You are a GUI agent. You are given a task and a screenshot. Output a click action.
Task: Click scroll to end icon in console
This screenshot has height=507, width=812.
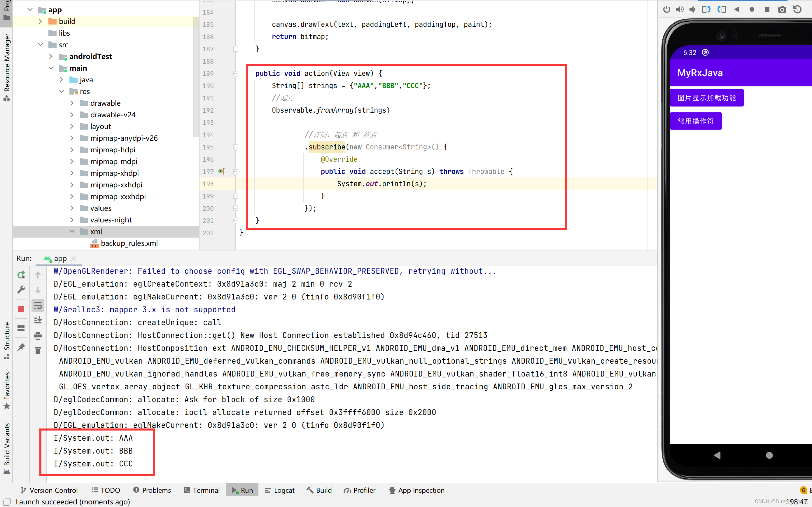[38, 320]
